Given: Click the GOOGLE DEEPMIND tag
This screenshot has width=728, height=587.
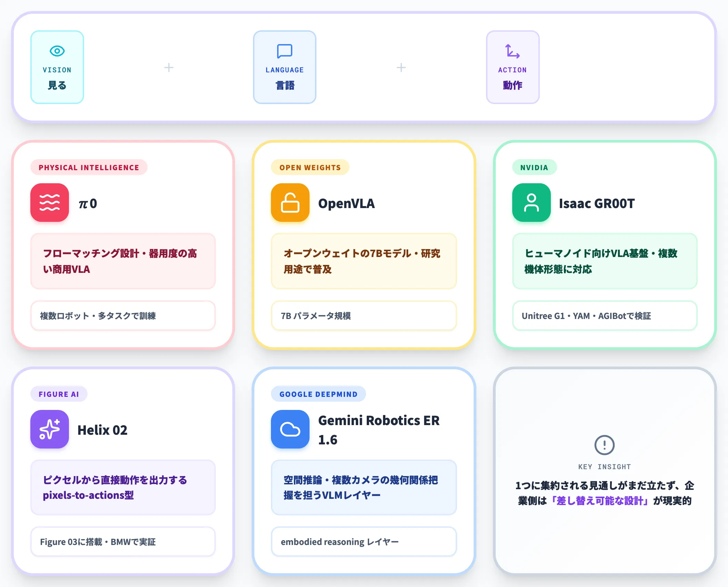Looking at the screenshot, I should pyautogui.click(x=318, y=394).
